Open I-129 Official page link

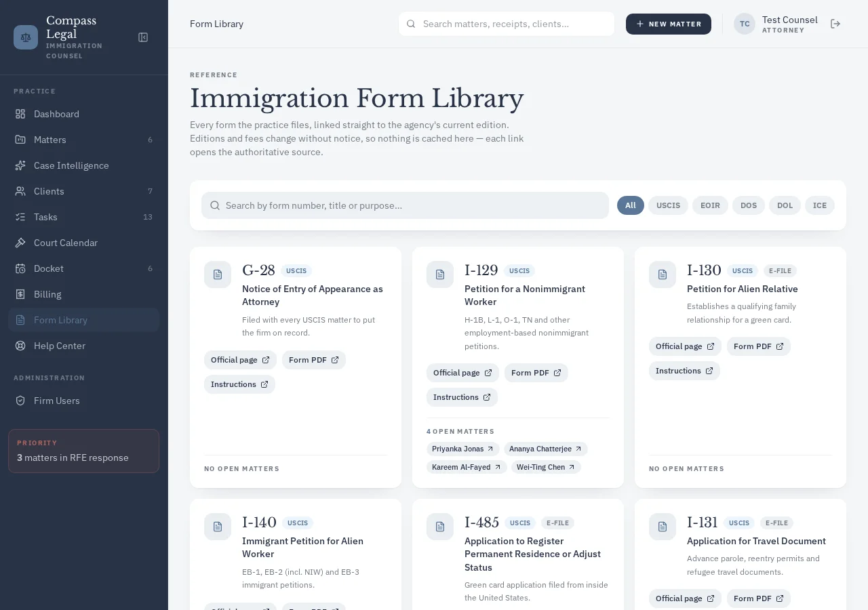pyautogui.click(x=462, y=373)
